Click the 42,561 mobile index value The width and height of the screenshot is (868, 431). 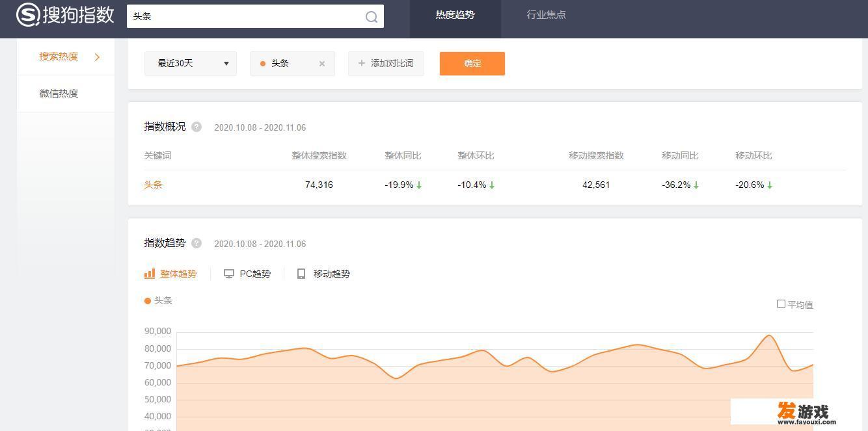click(596, 185)
